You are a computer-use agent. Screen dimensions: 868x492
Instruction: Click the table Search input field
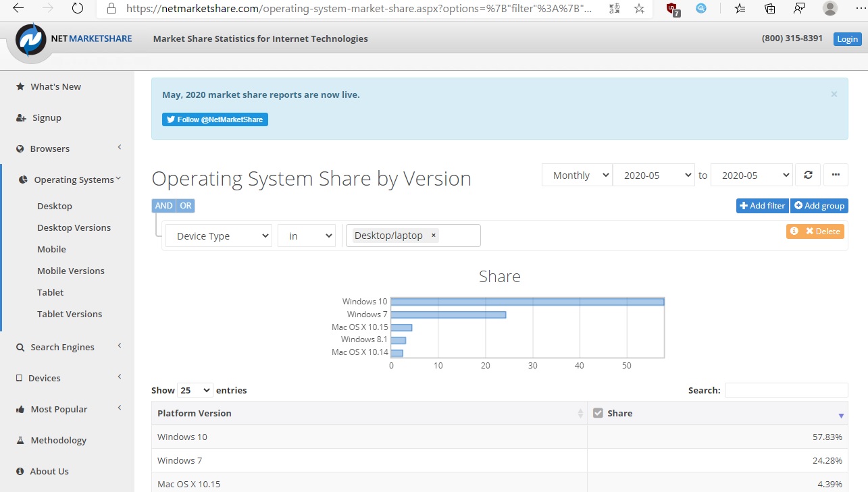click(x=786, y=390)
